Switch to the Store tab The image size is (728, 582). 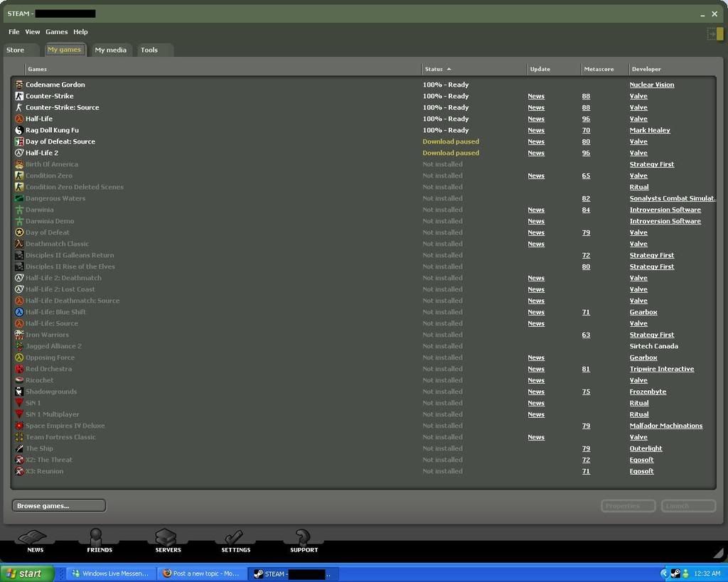pyautogui.click(x=15, y=50)
